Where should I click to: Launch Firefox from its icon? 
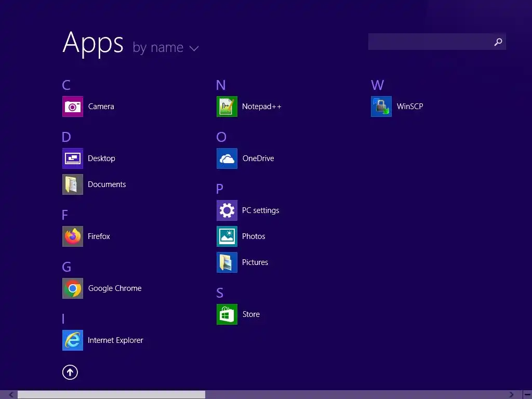coord(73,236)
